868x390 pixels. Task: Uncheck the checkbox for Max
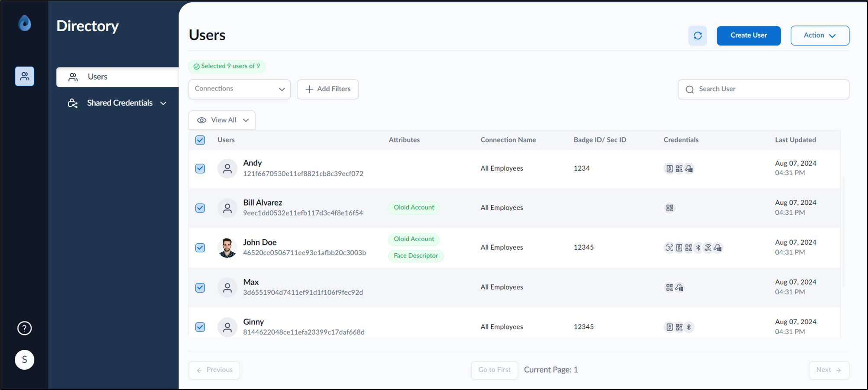[200, 287]
